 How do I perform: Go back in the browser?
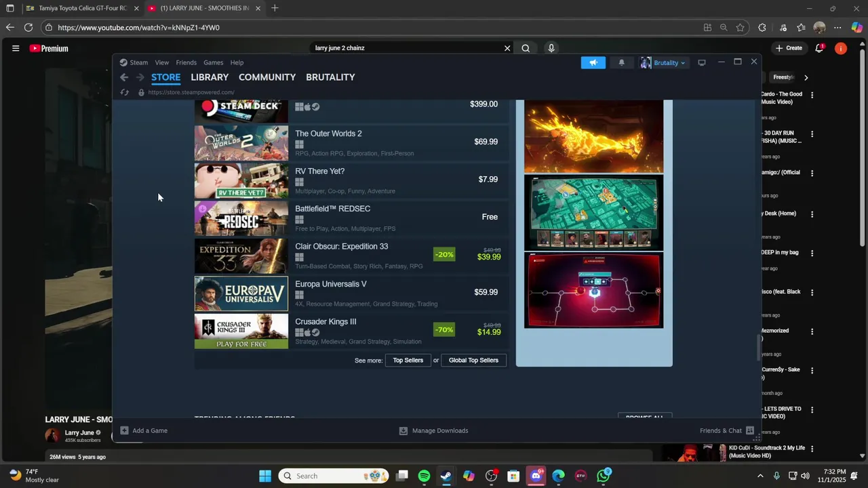pyautogui.click(x=9, y=27)
